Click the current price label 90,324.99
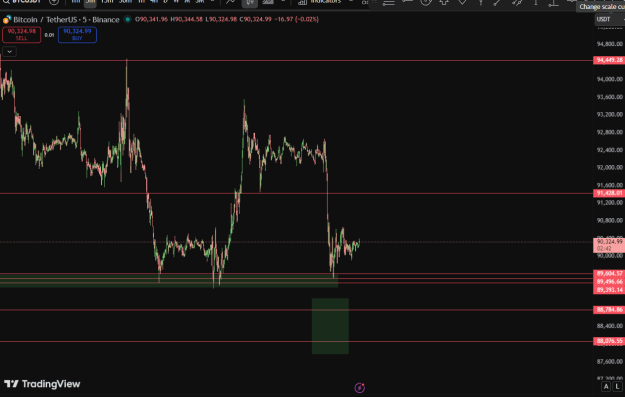625x397 pixels. click(609, 245)
